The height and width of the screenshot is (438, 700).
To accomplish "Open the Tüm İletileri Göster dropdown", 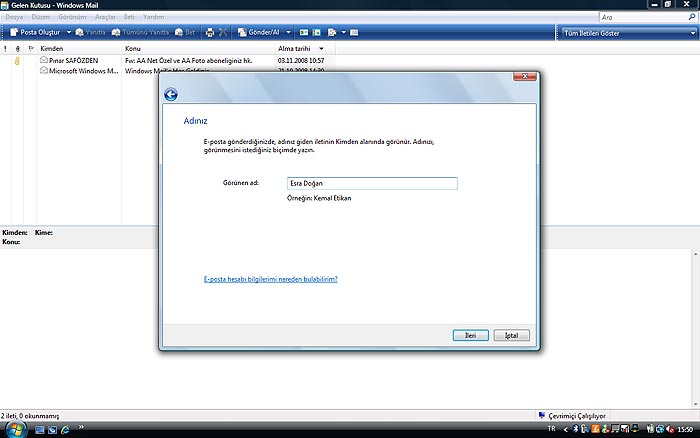I will (x=629, y=33).
